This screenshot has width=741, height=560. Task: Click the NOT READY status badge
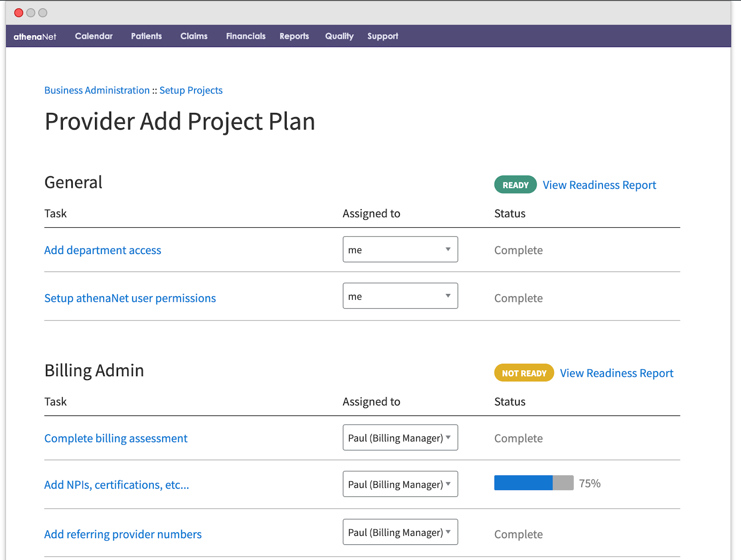point(524,373)
